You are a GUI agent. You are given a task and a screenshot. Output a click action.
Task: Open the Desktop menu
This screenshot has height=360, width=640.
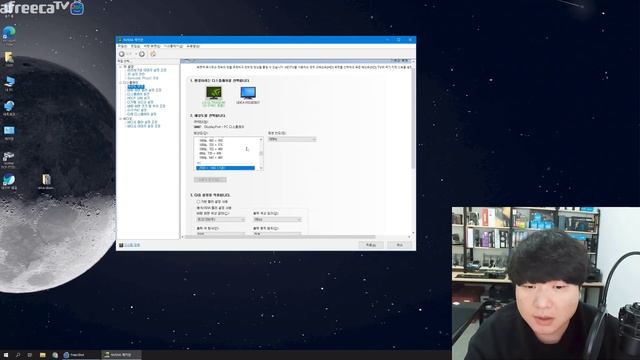[x=152, y=47]
